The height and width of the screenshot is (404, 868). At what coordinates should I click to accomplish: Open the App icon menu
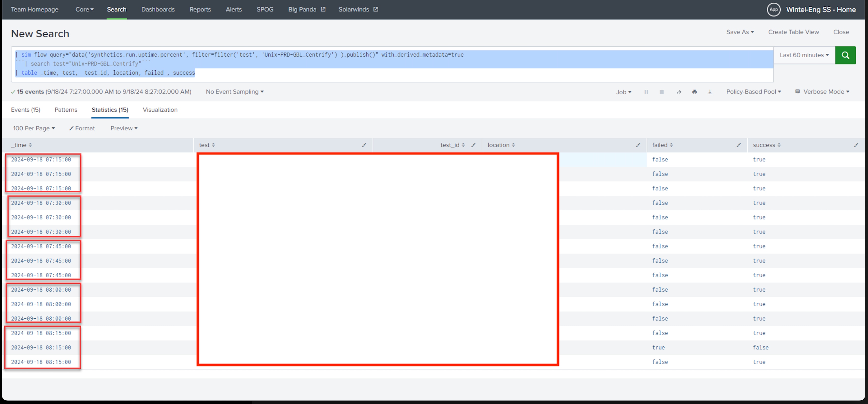[774, 9]
